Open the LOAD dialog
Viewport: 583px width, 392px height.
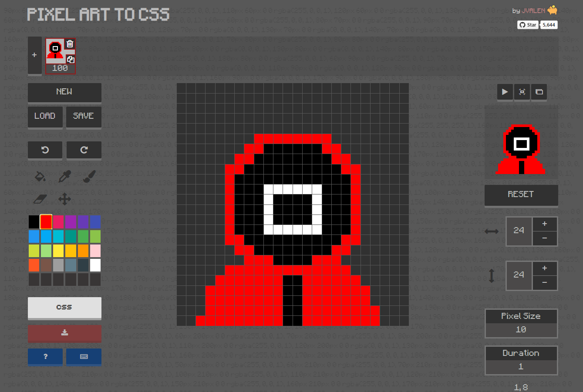pyautogui.click(x=45, y=116)
